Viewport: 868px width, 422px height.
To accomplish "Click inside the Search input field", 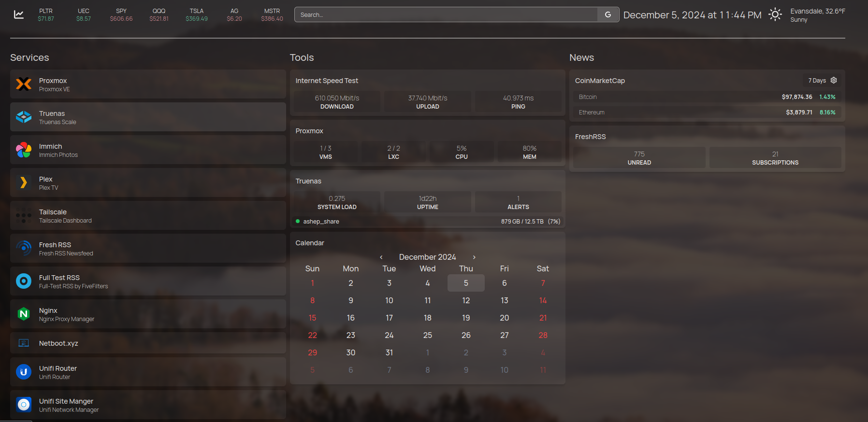I will pos(446,14).
